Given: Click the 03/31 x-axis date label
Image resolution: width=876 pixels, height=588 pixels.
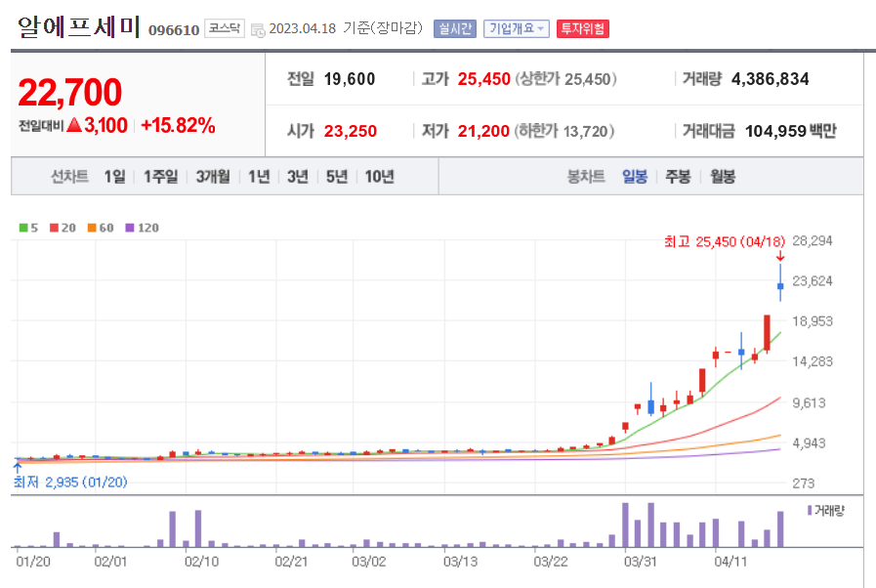Looking at the screenshot, I should click(640, 562).
